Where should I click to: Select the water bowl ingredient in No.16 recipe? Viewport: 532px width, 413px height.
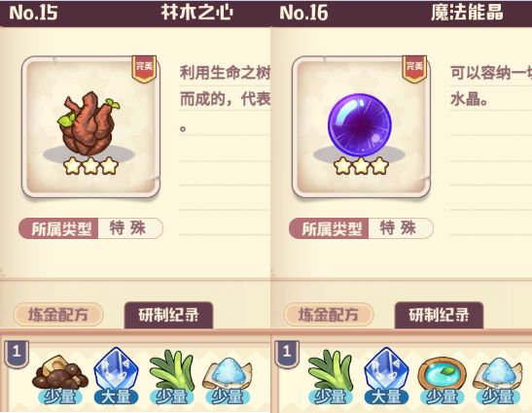[443, 374]
